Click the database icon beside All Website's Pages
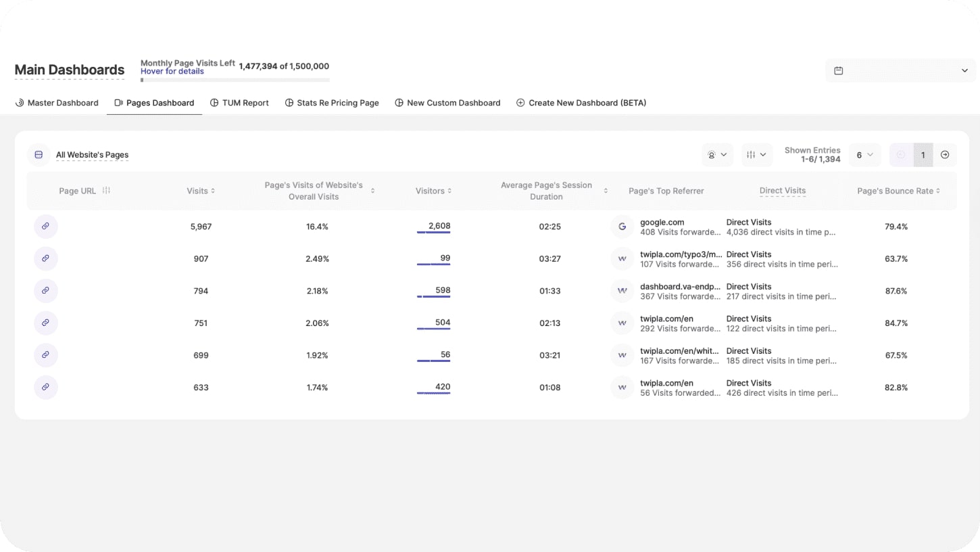Image resolution: width=980 pixels, height=552 pixels. [39, 155]
